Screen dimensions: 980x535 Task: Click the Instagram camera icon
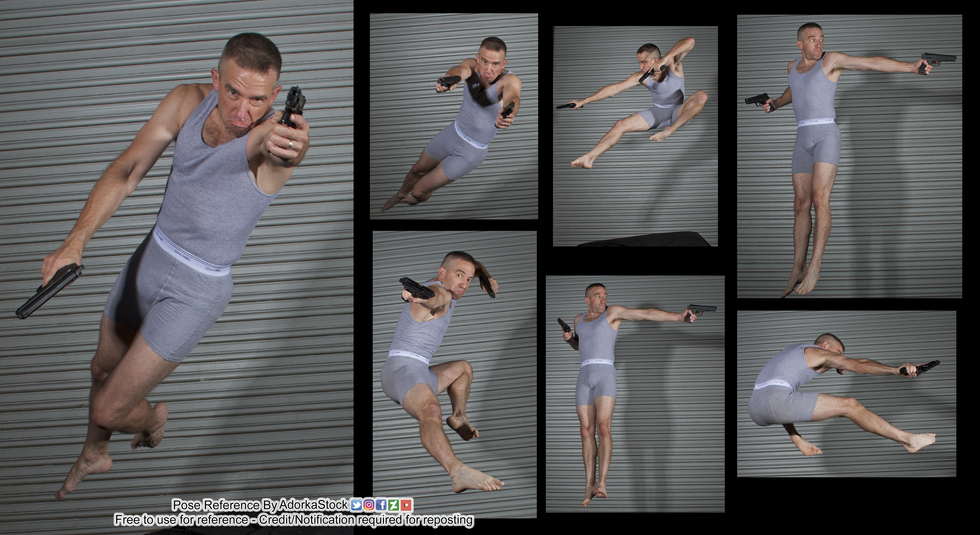point(369,505)
